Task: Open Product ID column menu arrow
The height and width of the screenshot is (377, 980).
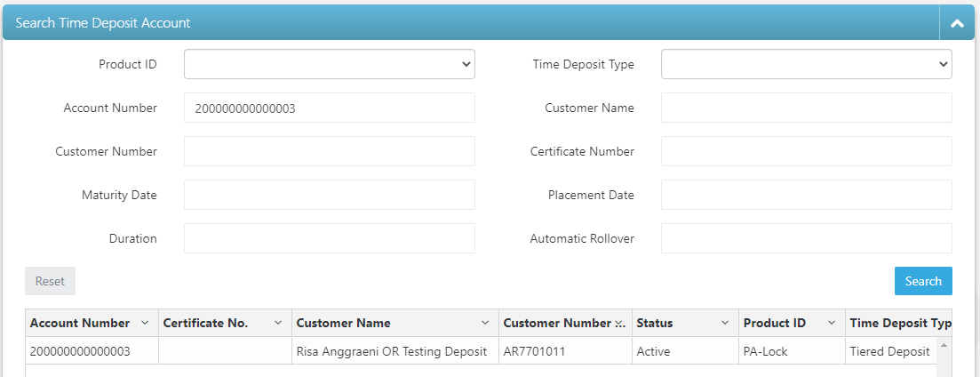Action: click(x=831, y=324)
